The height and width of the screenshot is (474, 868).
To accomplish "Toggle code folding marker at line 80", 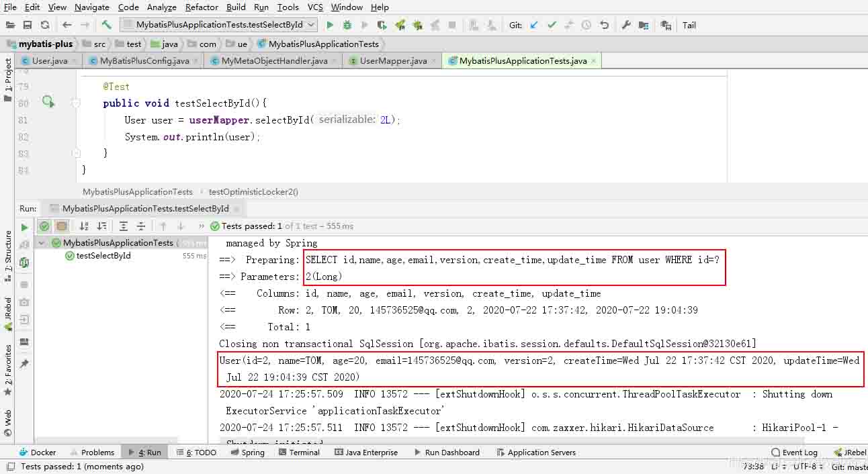I will click(76, 103).
